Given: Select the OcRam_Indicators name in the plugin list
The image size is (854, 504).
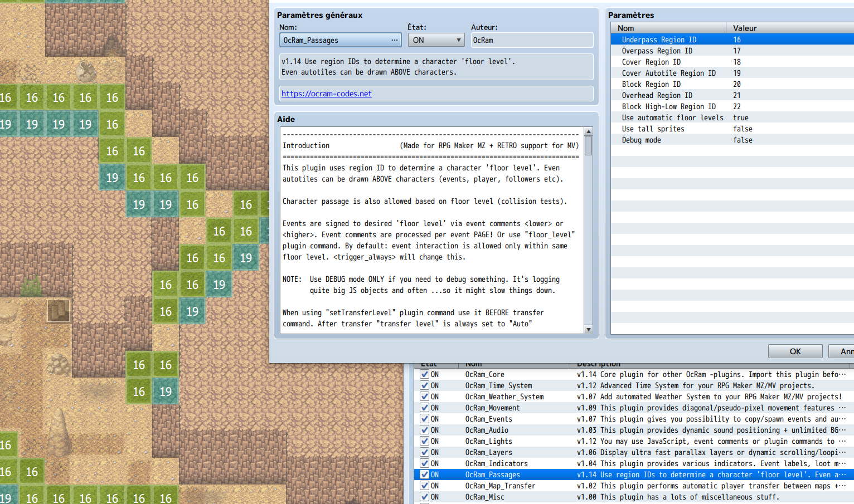Looking at the screenshot, I should [x=496, y=463].
